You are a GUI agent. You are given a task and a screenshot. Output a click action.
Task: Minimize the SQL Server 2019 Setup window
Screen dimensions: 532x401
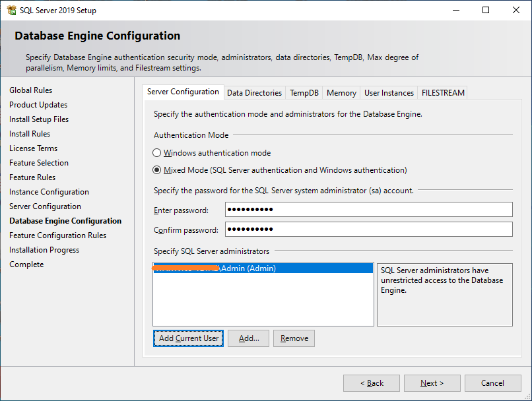coord(456,10)
